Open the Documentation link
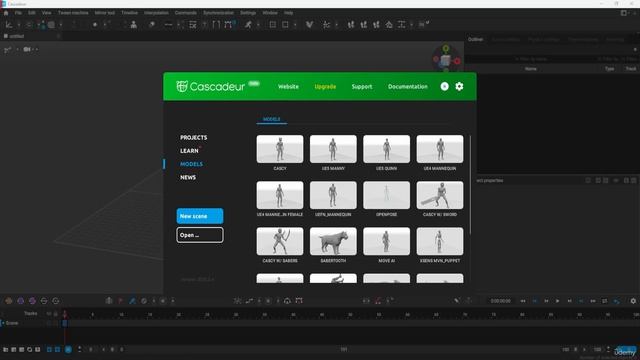The image size is (640, 360). [408, 87]
